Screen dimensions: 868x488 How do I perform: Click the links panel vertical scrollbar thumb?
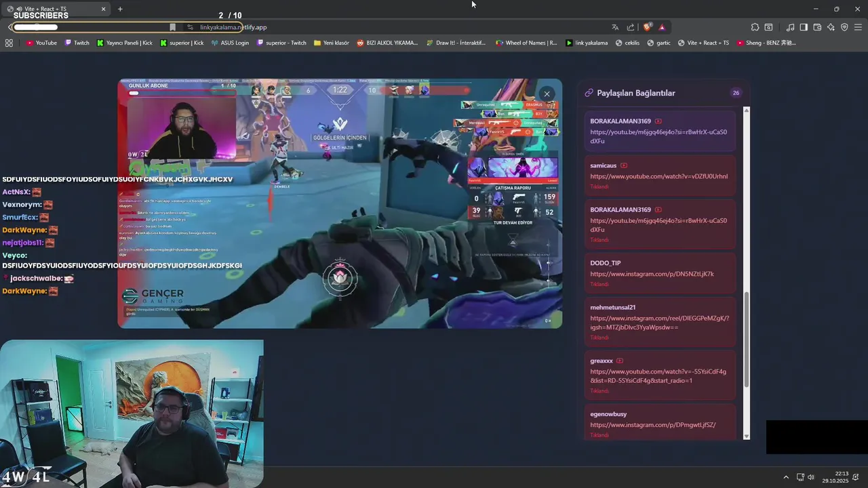(747, 340)
